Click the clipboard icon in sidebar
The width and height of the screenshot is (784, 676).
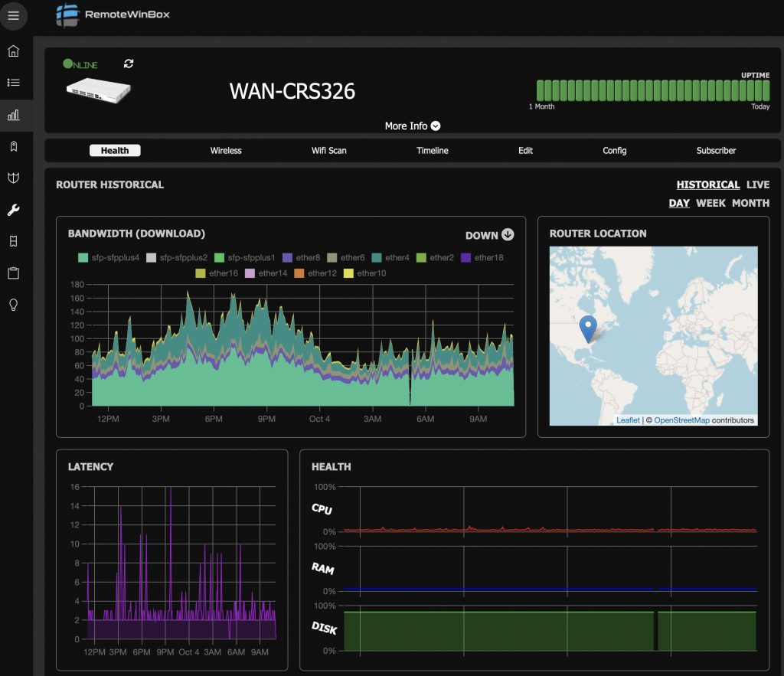point(13,273)
